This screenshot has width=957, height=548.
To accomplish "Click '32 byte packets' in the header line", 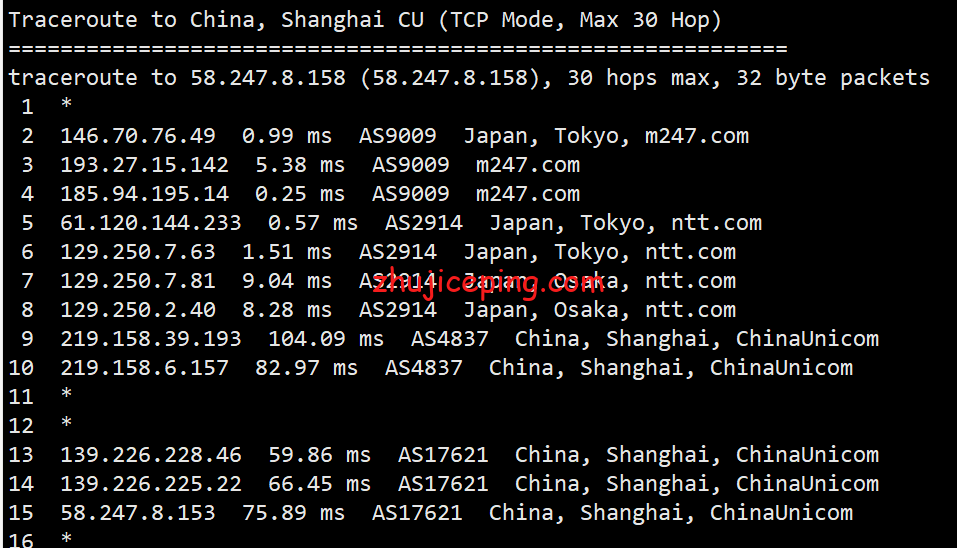I will (x=832, y=78).
